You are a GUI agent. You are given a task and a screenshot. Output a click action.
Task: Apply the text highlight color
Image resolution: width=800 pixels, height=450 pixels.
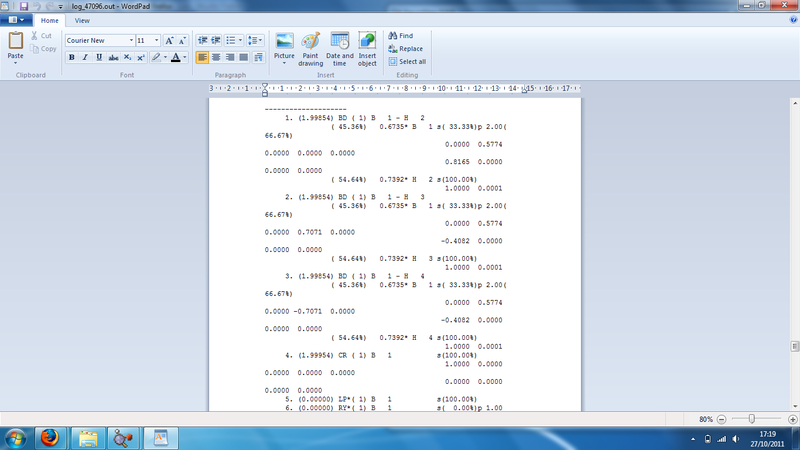pos(156,57)
